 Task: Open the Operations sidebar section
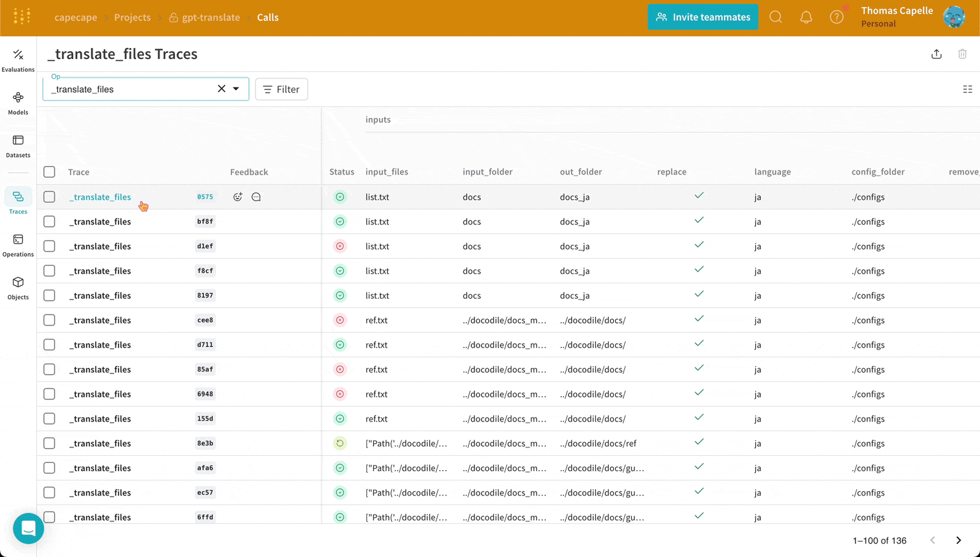coord(18,245)
